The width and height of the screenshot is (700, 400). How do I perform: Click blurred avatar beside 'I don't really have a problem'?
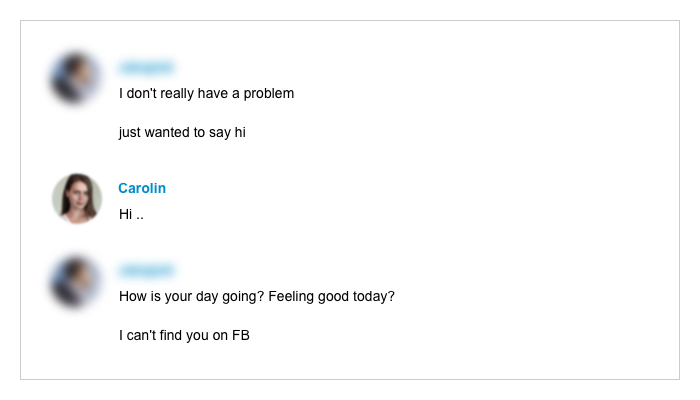pos(75,78)
